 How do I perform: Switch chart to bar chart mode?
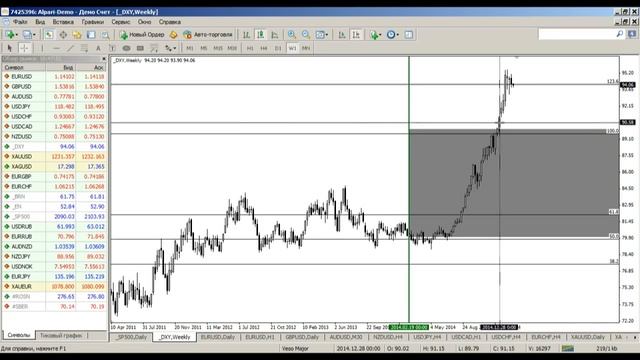tap(247, 35)
